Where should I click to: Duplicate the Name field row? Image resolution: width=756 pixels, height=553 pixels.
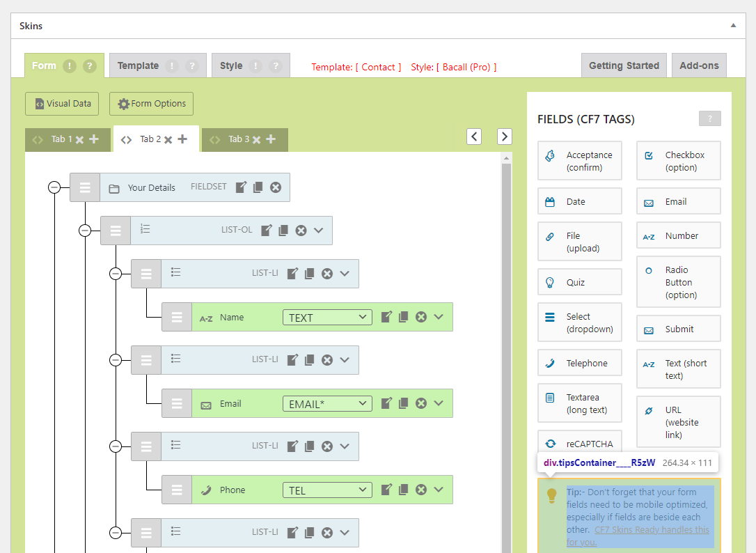coord(403,317)
